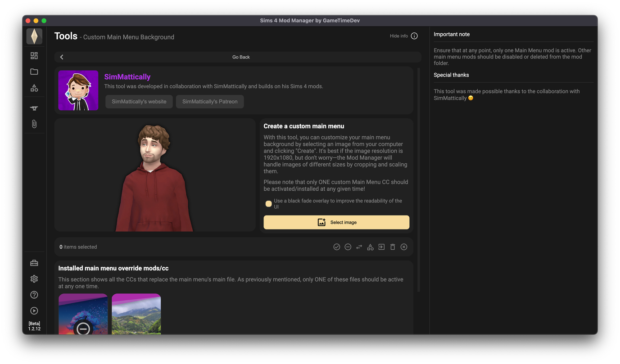Click the SimMattically purple heading
Screen dimensions: 620x364
point(127,77)
